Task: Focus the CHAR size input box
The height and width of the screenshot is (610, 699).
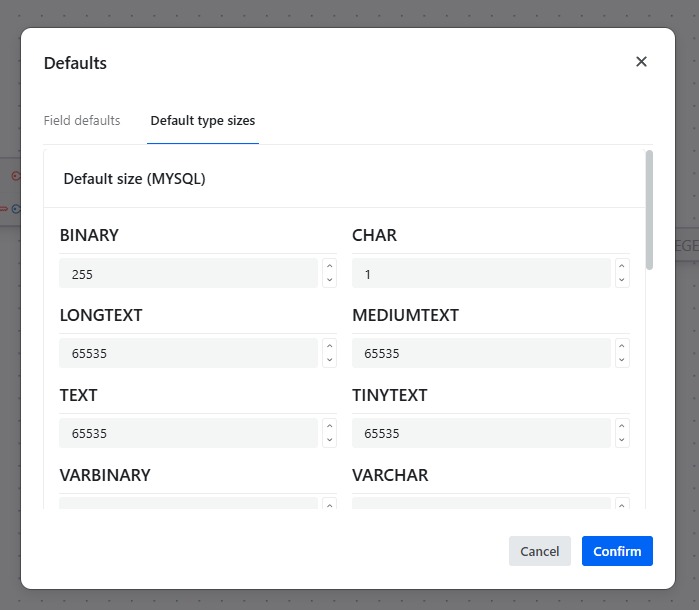Action: pos(481,273)
